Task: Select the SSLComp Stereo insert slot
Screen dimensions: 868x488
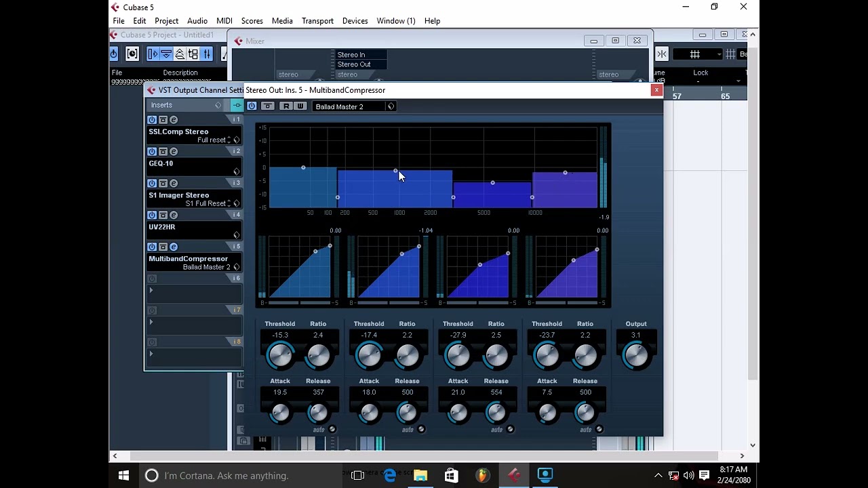Action: [x=178, y=131]
